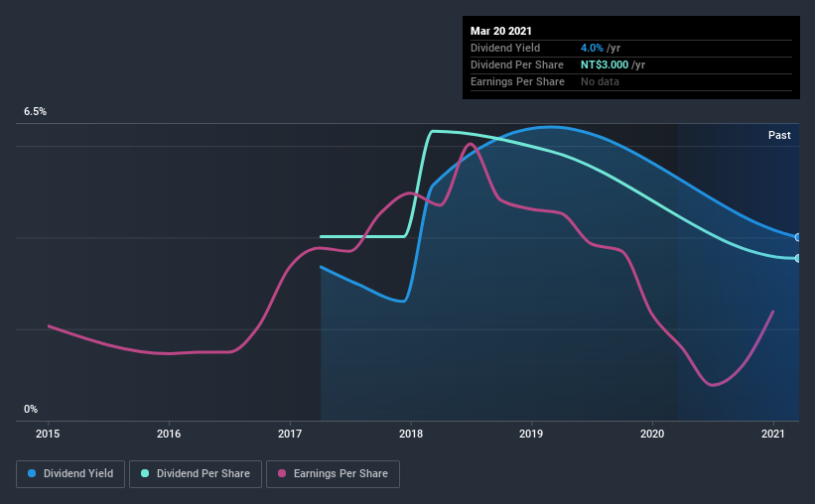Click the 2019 x-axis label
Viewport: 815px width, 504px height.
click(x=531, y=434)
